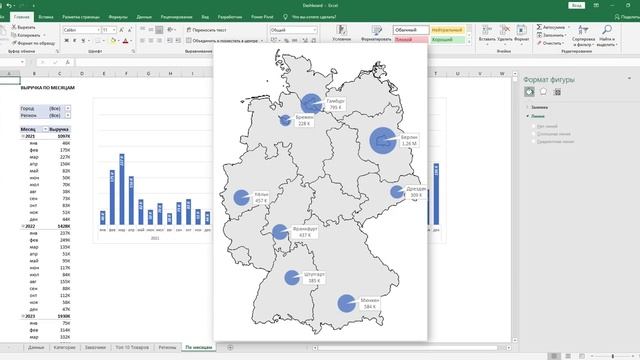
Task: Click the zoom slider in status bar
Action: coord(613,356)
